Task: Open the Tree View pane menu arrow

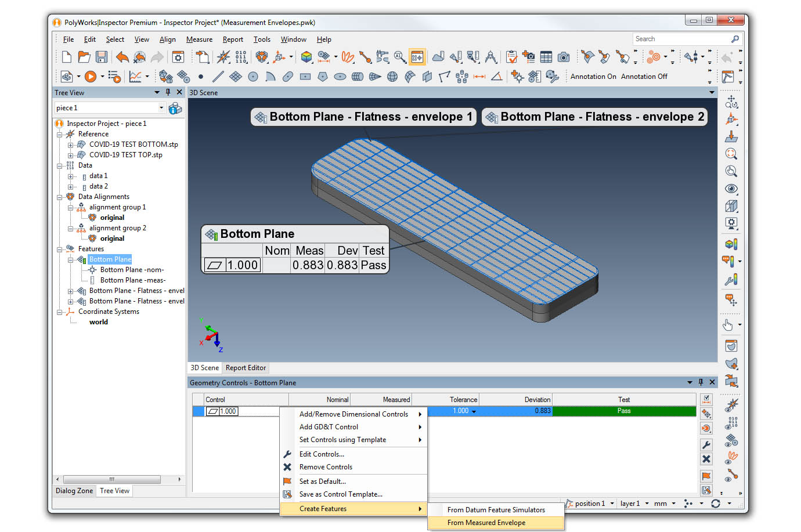Action: [157, 92]
